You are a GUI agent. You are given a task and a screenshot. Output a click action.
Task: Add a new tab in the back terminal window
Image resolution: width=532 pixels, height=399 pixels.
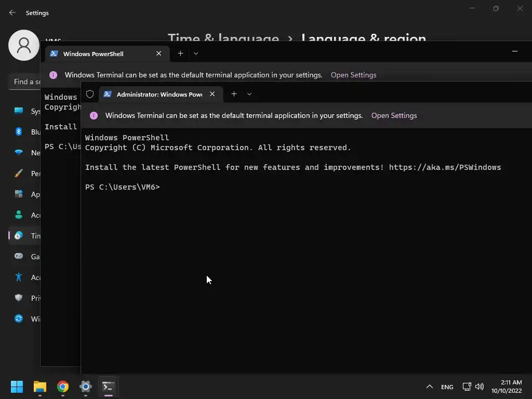[180, 54]
